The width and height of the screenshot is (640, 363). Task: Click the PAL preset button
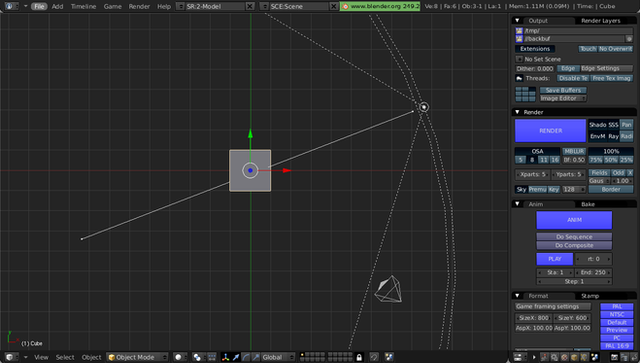click(617, 306)
